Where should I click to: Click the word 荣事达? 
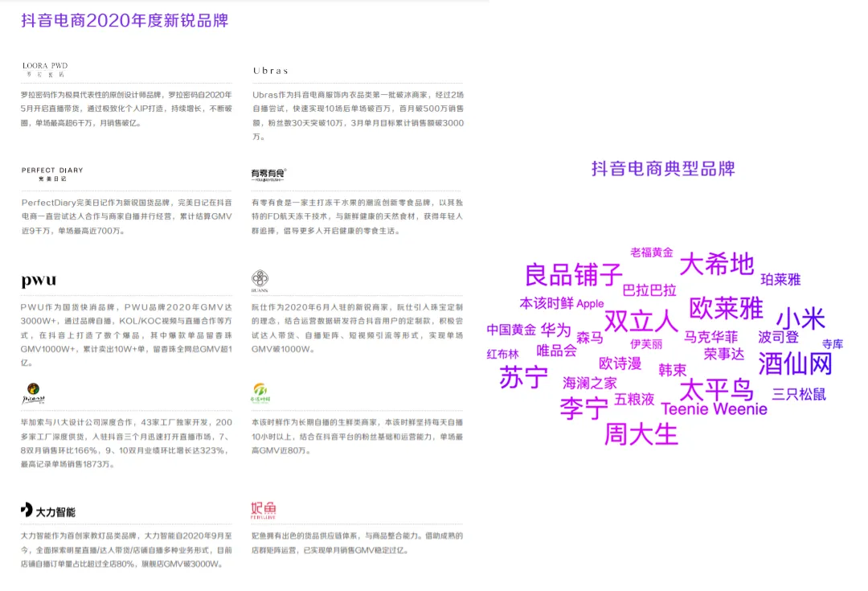(x=724, y=355)
